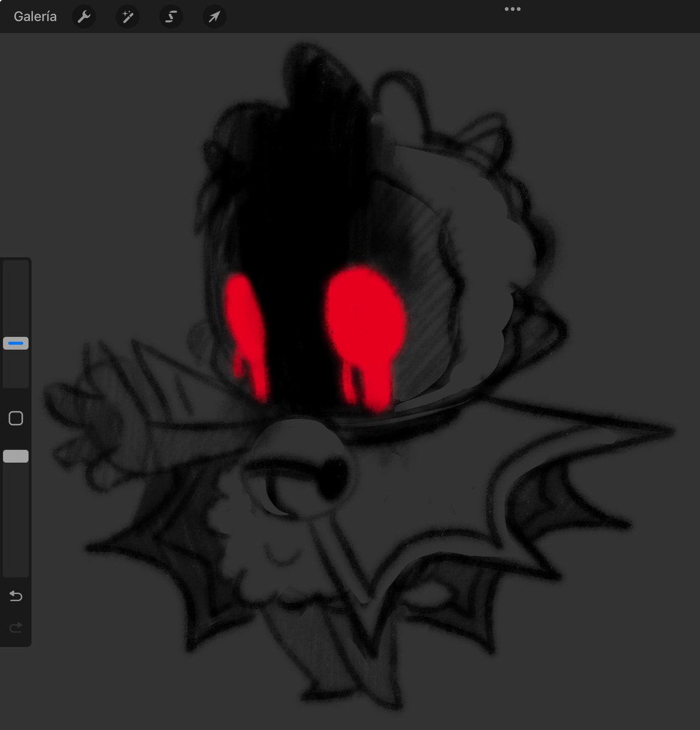
Task: Tap the gray opacity slider handle
Action: click(x=16, y=455)
